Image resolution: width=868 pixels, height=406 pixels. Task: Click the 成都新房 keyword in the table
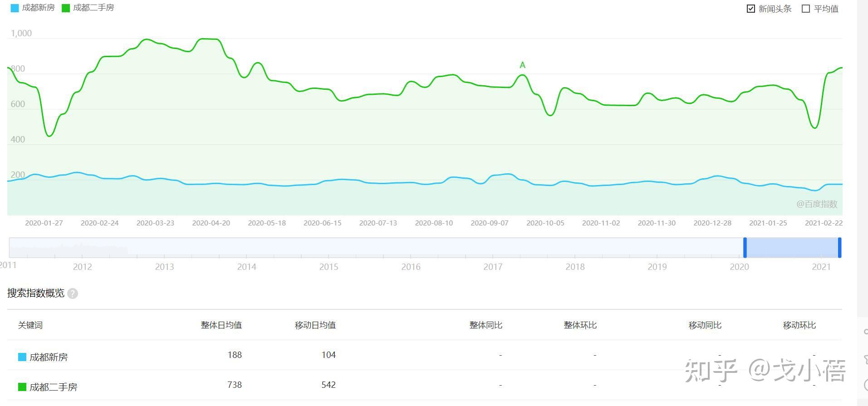tap(49, 357)
